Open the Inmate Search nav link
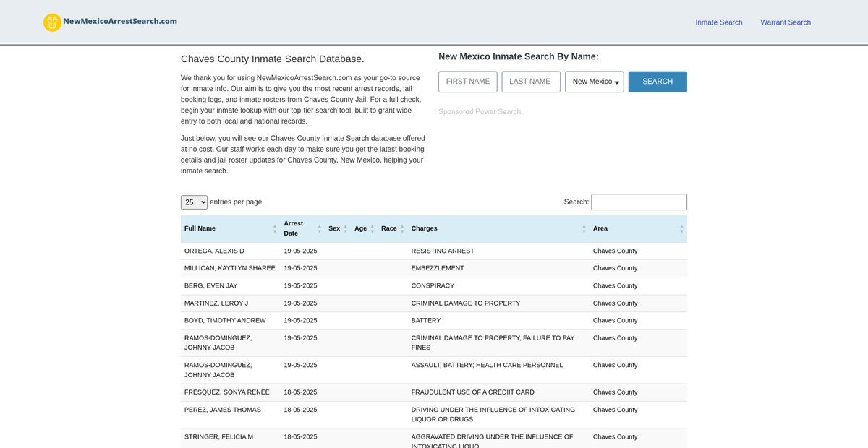 [x=718, y=22]
